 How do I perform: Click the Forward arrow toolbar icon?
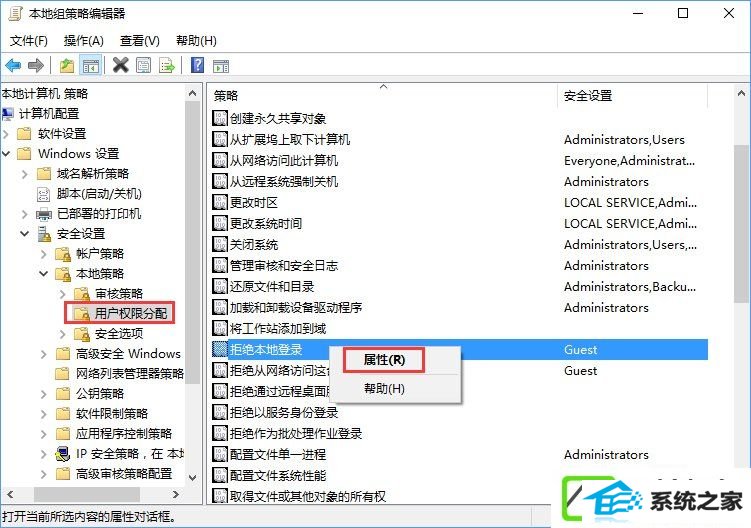click(36, 65)
